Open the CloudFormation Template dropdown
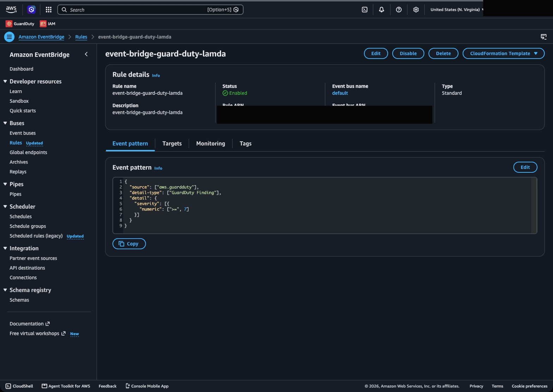The image size is (553, 392). [504, 53]
